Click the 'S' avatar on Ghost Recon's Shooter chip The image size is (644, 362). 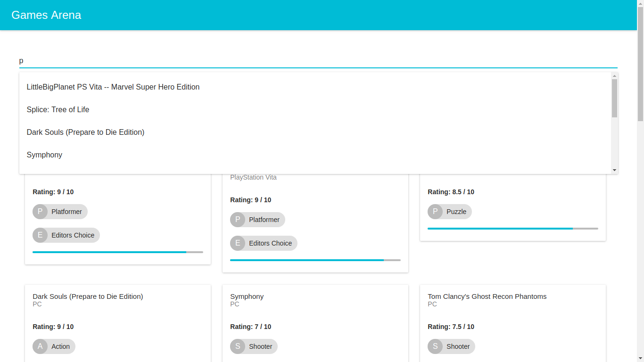[435, 346]
